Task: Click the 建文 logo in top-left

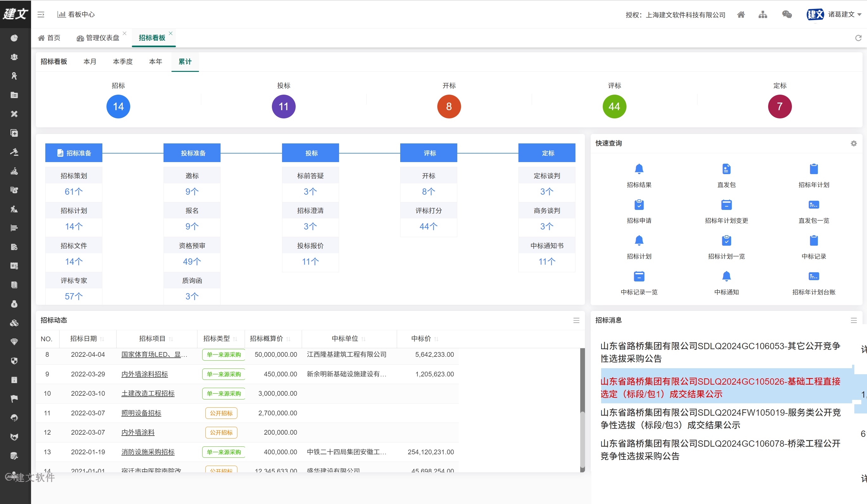Action: click(x=16, y=14)
